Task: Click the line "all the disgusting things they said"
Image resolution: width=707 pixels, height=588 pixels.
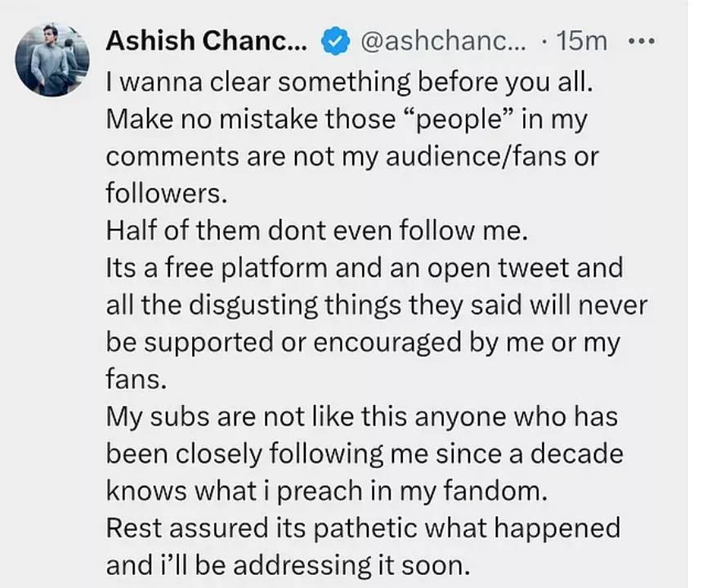Action: click(376, 305)
